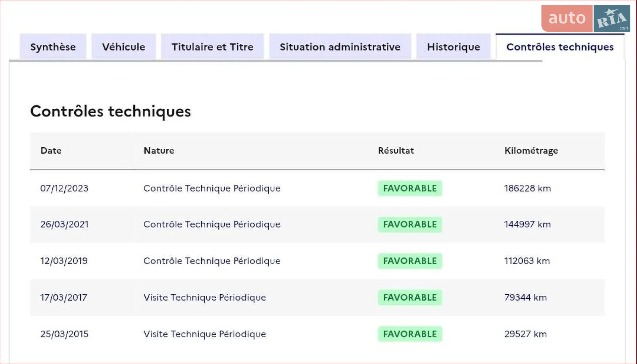Click the Contrôles techniques page heading
Viewport: 637px width, 364px height.
pos(110,111)
